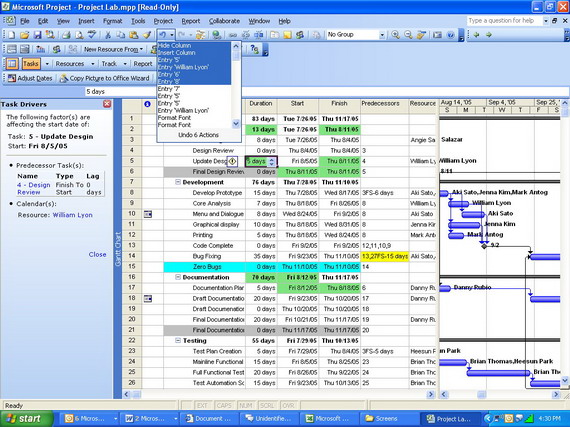Collapse the Documentation summary task
570x427 pixels.
click(178, 277)
